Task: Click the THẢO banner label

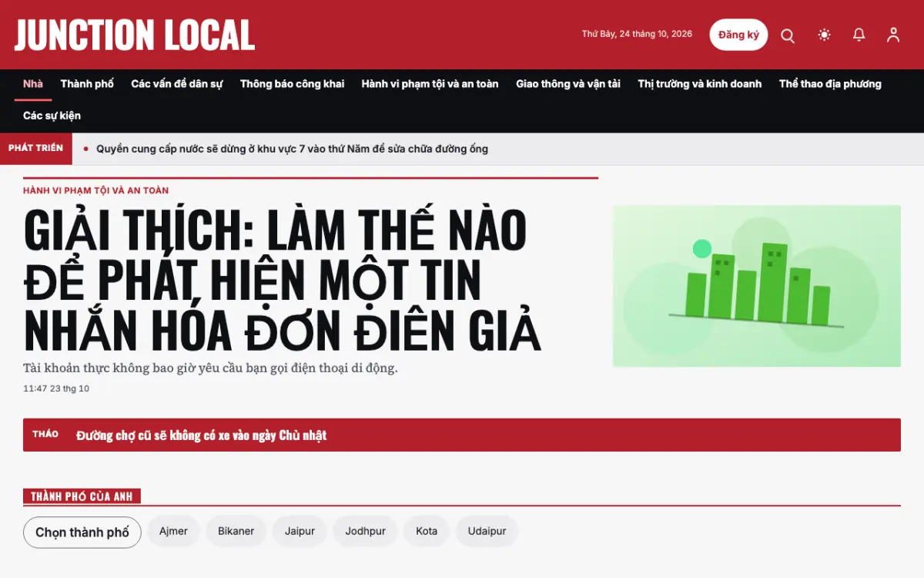Action: [45, 435]
